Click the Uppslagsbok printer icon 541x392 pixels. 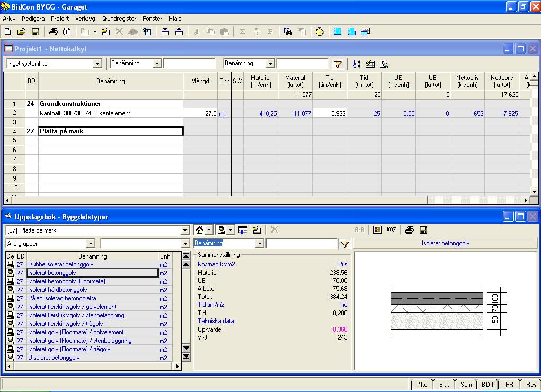[x=410, y=230]
